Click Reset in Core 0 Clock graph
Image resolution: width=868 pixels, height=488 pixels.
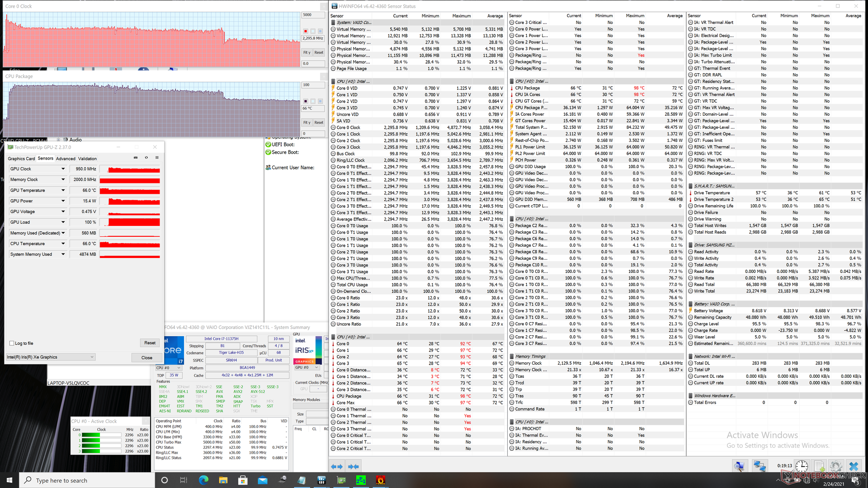point(319,52)
